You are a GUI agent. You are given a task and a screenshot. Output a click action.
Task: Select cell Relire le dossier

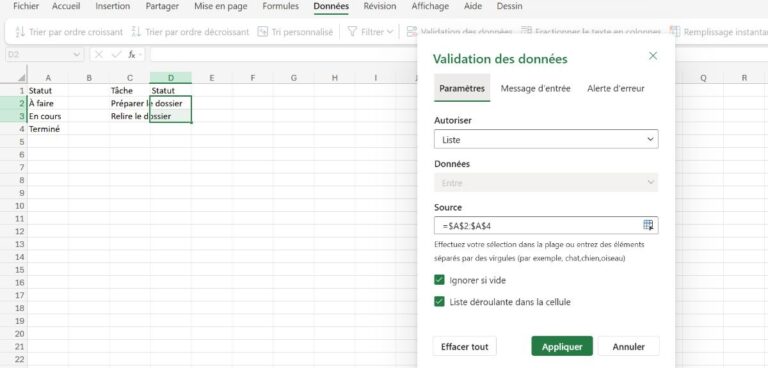(x=130, y=116)
